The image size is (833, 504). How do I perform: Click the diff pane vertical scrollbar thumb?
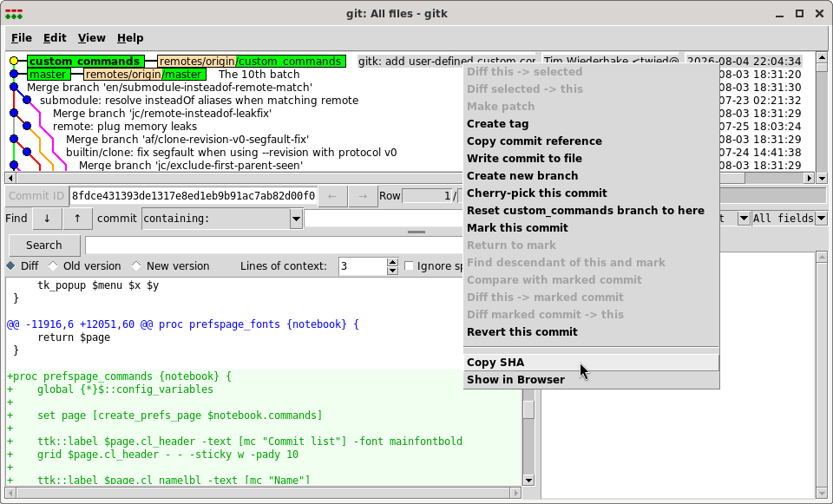click(x=528, y=410)
